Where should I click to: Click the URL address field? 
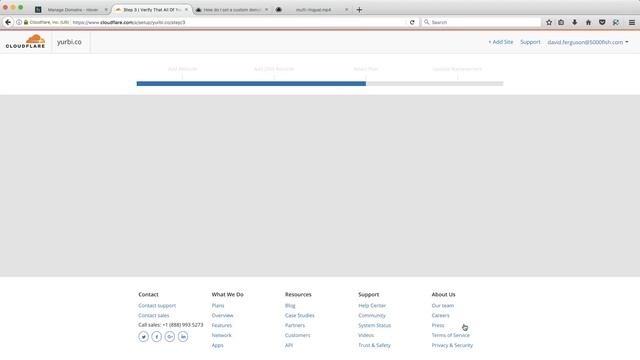click(239, 22)
